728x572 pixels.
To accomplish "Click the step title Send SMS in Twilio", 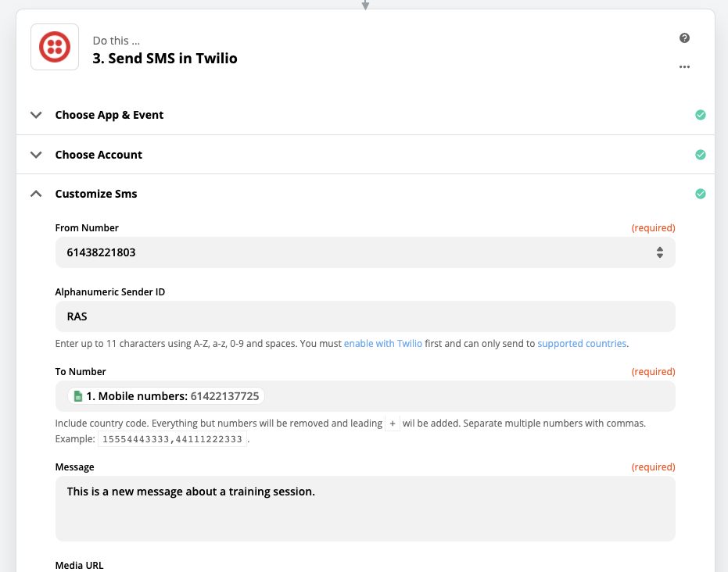I will 165,59.
